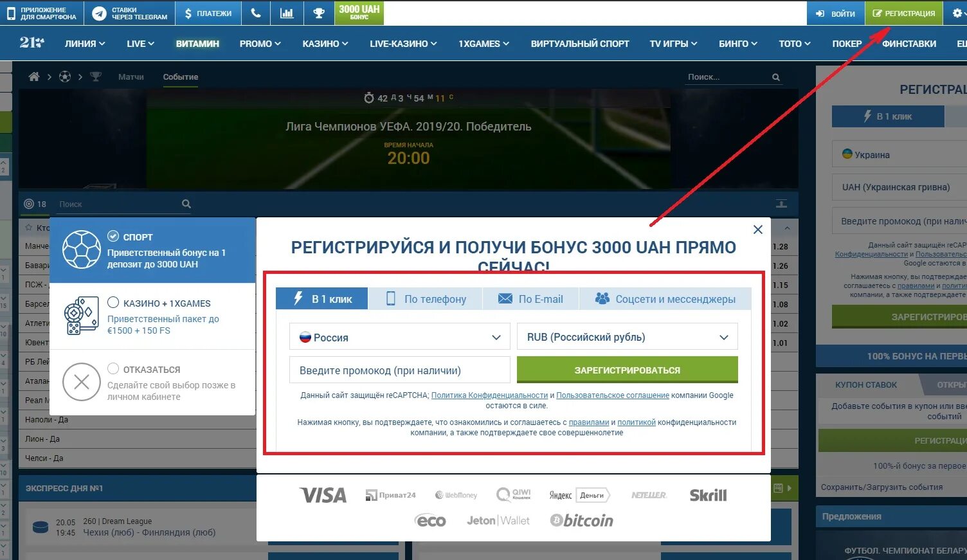Open Виртуальный спорт menu item
Image resolution: width=967 pixels, height=560 pixels.
580,44
